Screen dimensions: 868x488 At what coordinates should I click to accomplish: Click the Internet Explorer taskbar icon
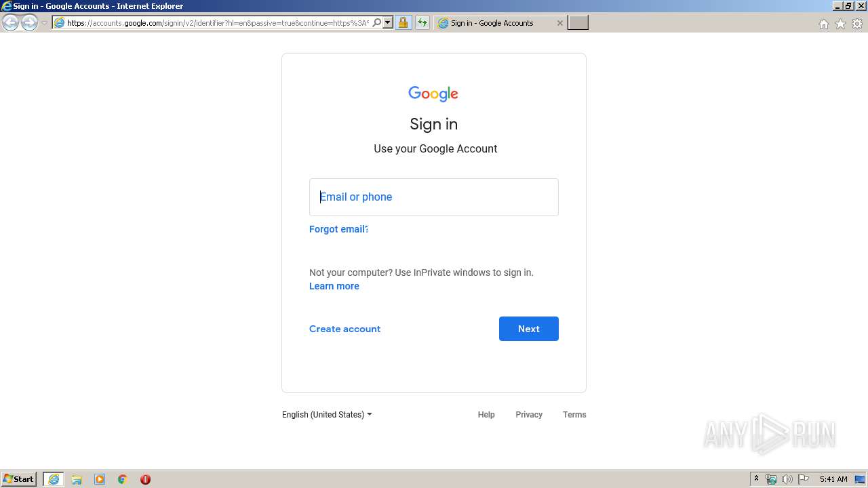(54, 479)
